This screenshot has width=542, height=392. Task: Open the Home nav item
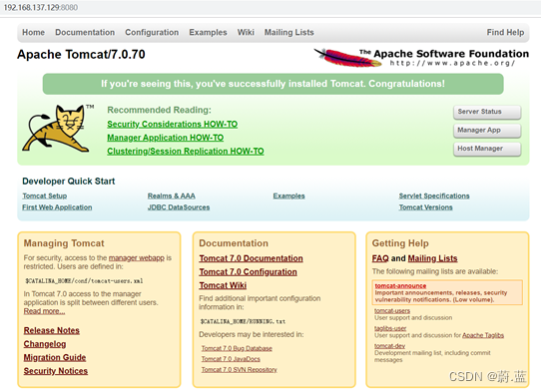[x=34, y=33]
